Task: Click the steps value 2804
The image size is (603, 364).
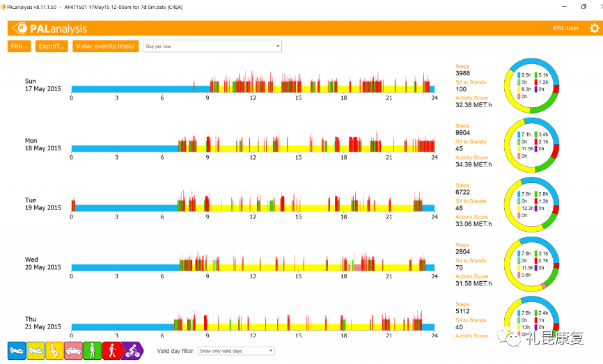Action: [x=462, y=252]
